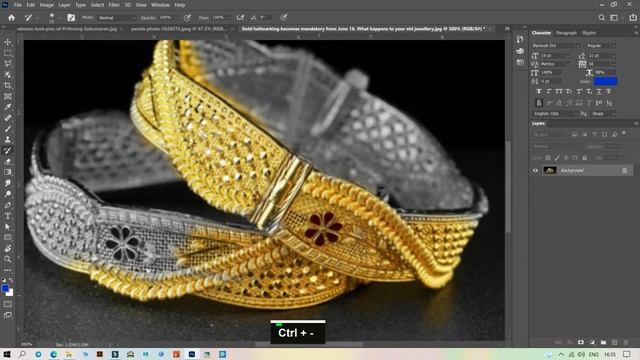
Task: Select the Hand tool
Action: 8,248
